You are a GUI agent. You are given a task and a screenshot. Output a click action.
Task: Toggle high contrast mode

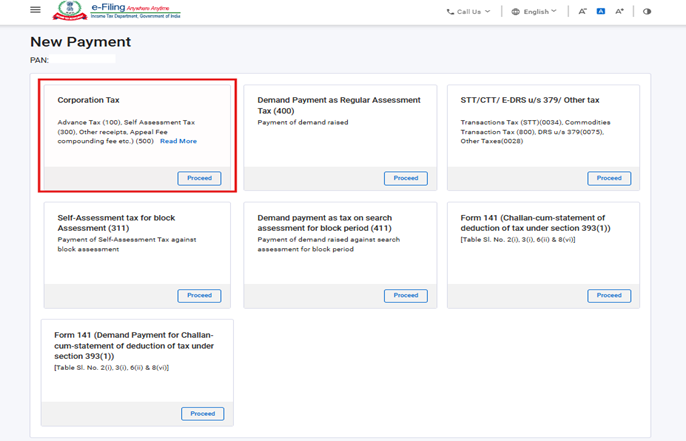point(647,12)
